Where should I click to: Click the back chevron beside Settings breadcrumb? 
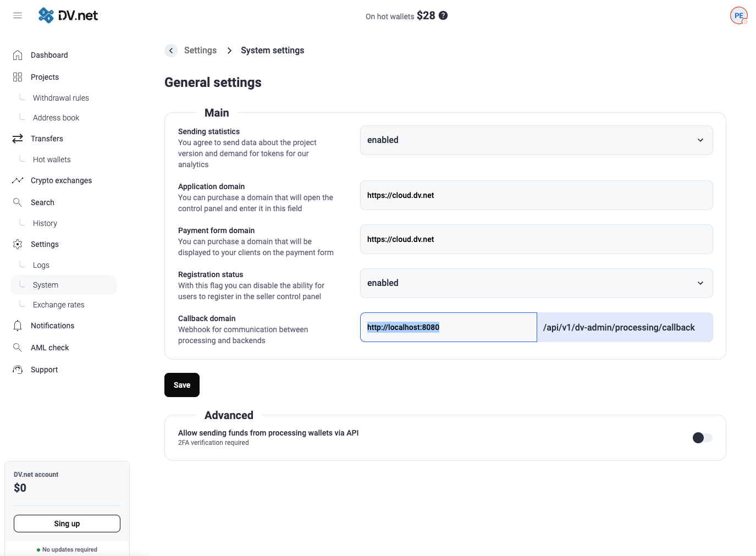click(x=171, y=51)
